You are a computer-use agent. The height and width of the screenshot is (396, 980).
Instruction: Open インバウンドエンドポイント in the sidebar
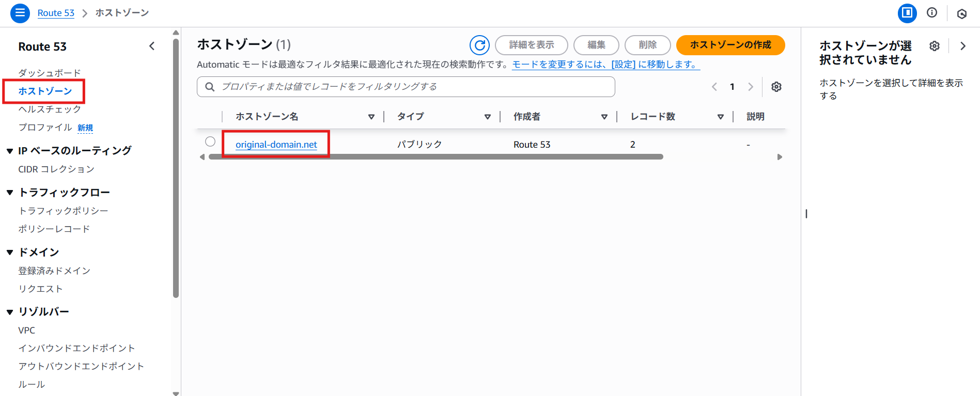[x=76, y=348]
